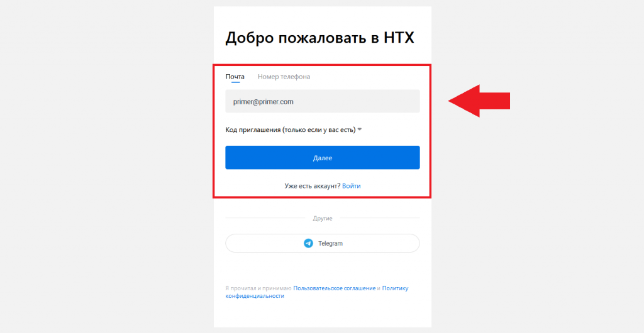Image resolution: width=644 pixels, height=333 pixels.
Task: Click the blue underline beneath Почта
Action: click(235, 82)
